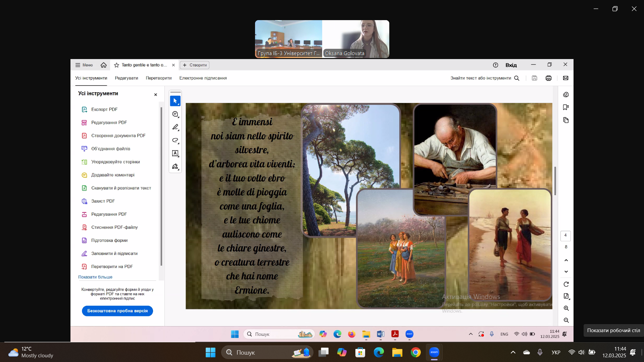Go to next page with down chevron
Image resolution: width=644 pixels, height=362 pixels.
[566, 272]
